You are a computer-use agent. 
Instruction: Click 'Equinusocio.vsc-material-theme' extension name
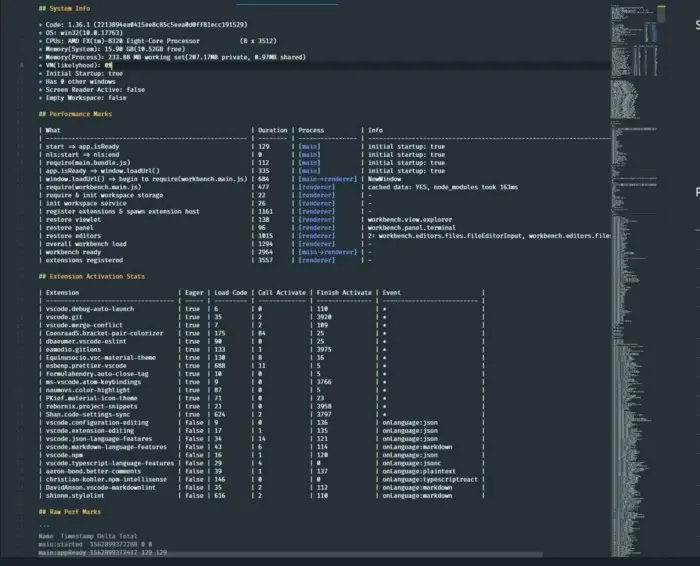point(100,358)
